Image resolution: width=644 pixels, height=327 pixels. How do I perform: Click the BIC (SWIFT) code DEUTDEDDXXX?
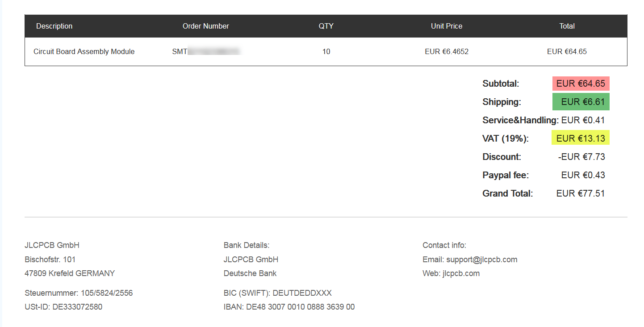point(302,293)
